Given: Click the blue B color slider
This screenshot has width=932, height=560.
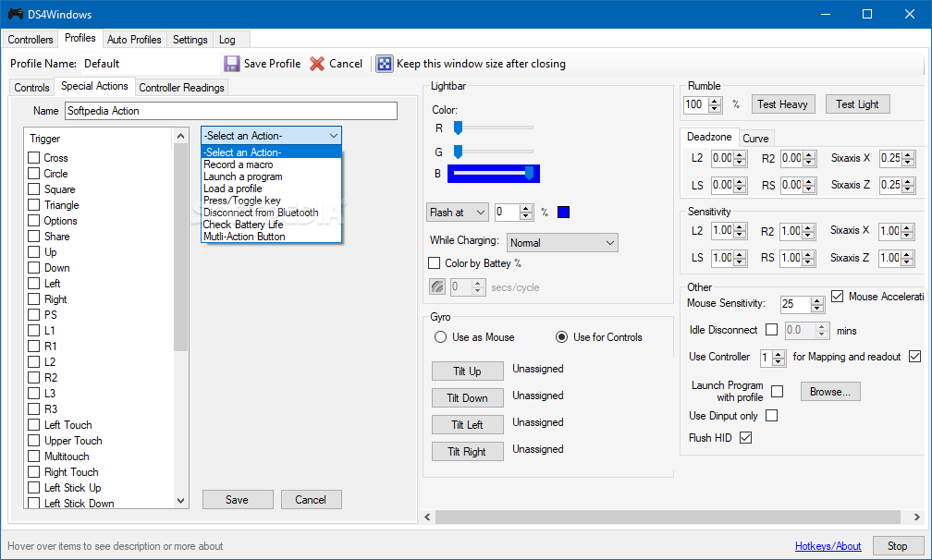Looking at the screenshot, I should [x=493, y=174].
